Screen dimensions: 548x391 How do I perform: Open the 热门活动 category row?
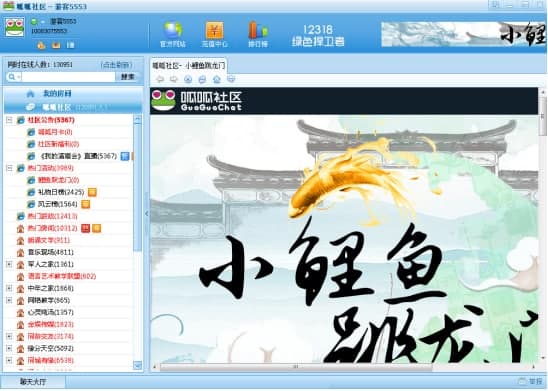(x=50, y=168)
